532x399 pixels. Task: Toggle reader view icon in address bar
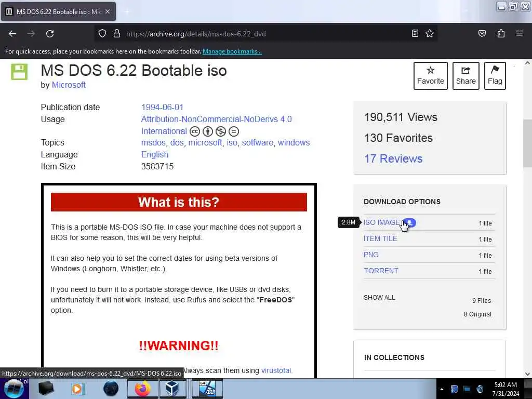[x=415, y=33]
